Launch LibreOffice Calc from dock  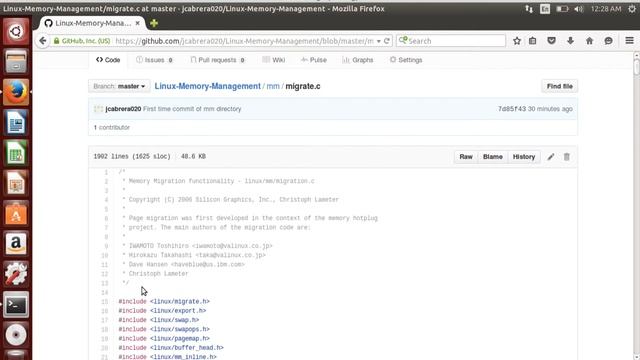click(x=16, y=153)
